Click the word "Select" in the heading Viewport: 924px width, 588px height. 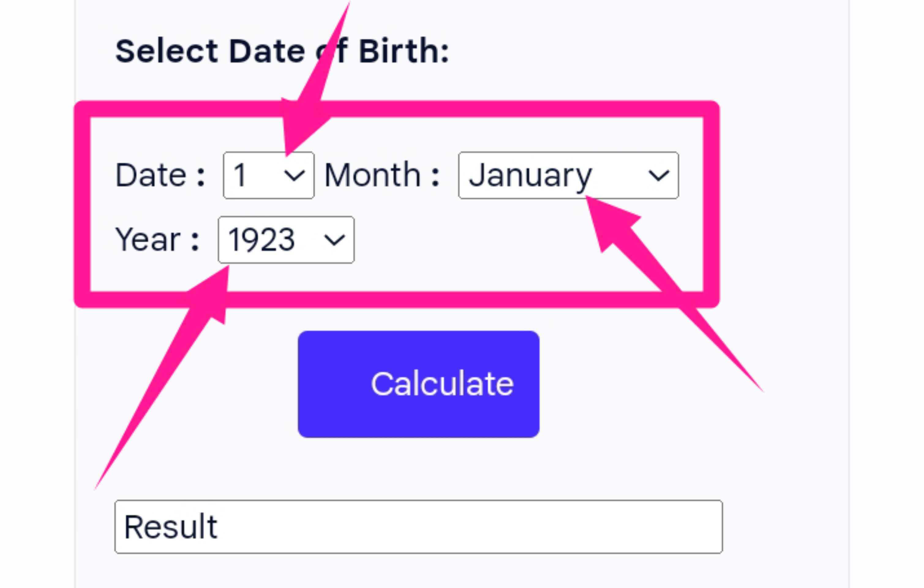(x=167, y=51)
